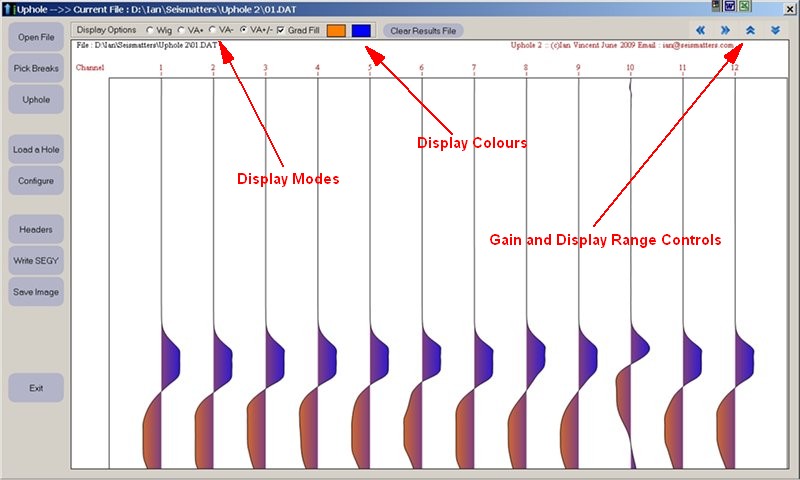
Task: Click the channel 7 trace label
Action: (x=474, y=67)
